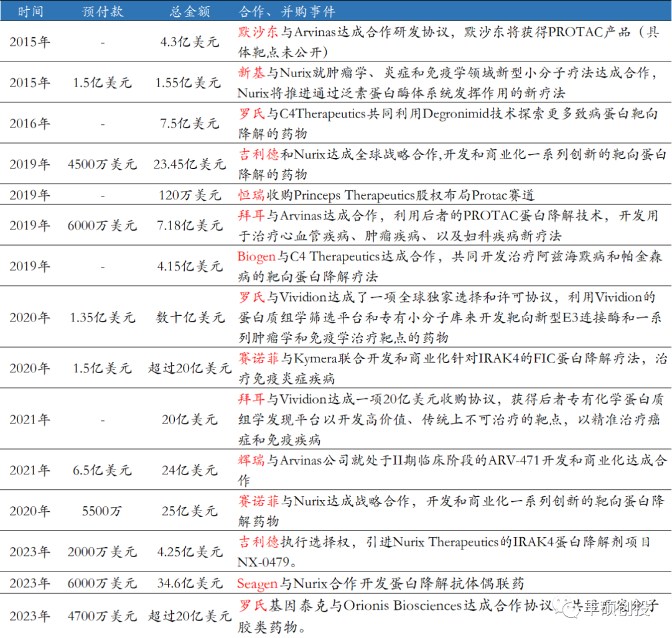Screen dimensions: 672x638
Task: Click the 时间 column header
Action: [x=29, y=11]
